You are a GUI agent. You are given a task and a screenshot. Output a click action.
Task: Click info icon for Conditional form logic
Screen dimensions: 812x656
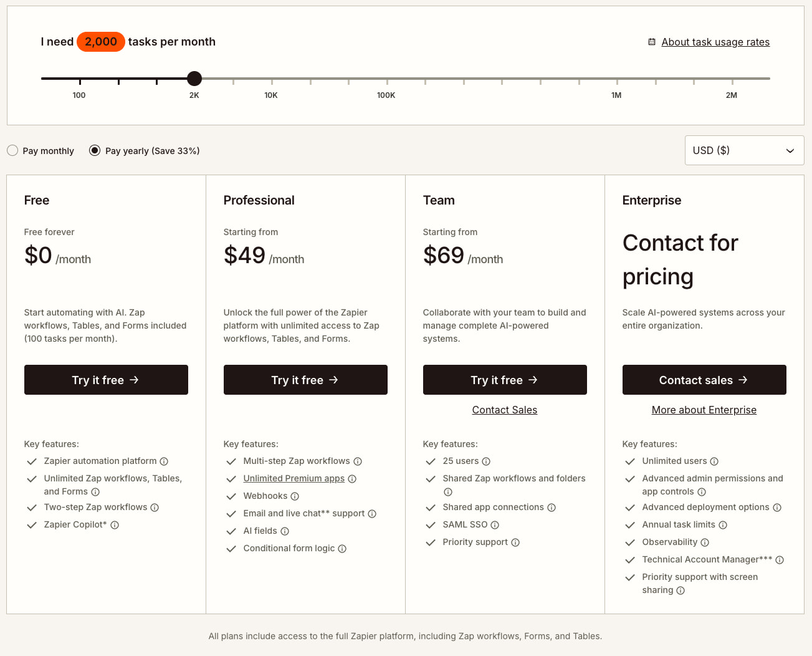342,549
